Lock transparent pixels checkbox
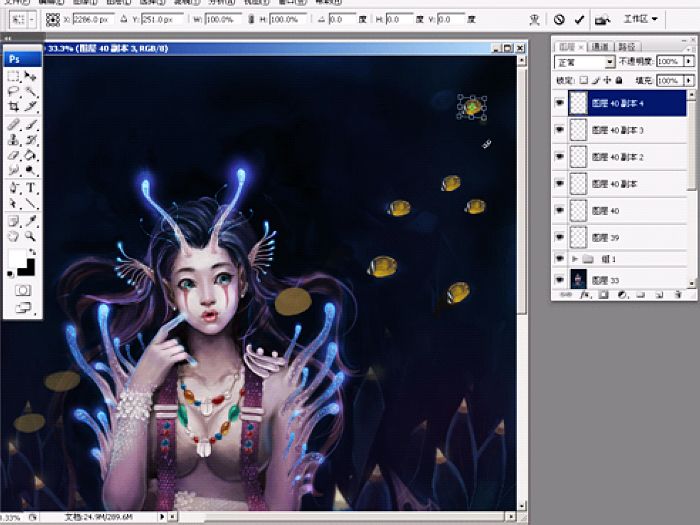Screen dimensions: 700x525 (583, 80)
